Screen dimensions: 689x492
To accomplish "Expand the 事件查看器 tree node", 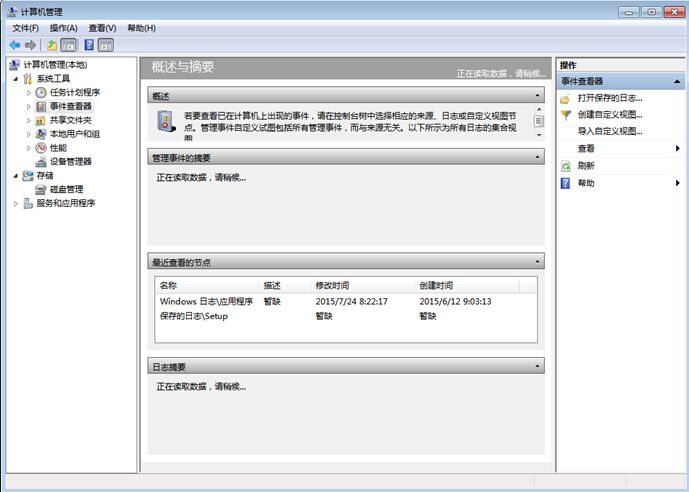I will 29,106.
